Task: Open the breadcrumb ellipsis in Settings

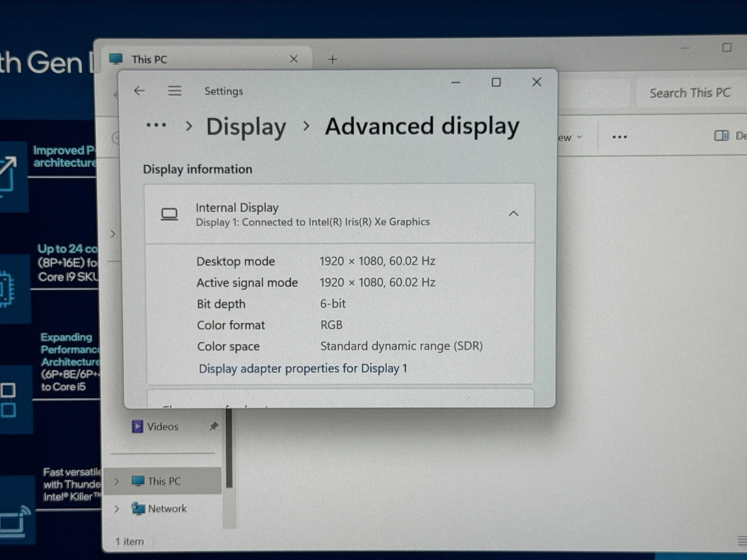Action: click(156, 125)
